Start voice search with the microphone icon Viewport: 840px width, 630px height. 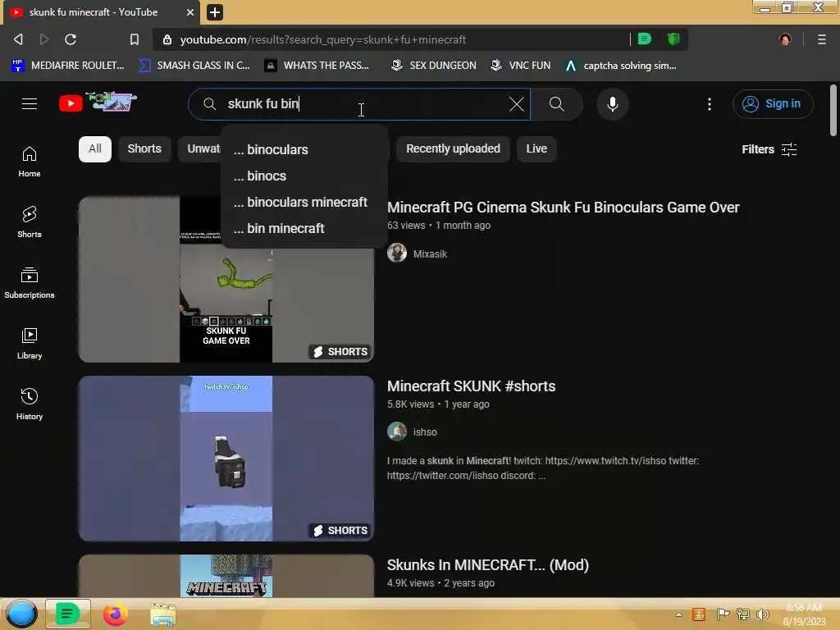[612, 104]
